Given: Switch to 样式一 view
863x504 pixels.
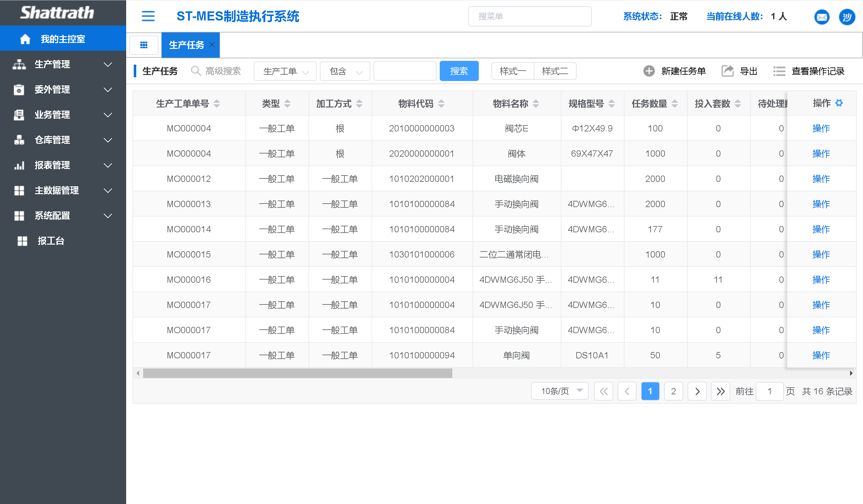Looking at the screenshot, I should (x=513, y=71).
